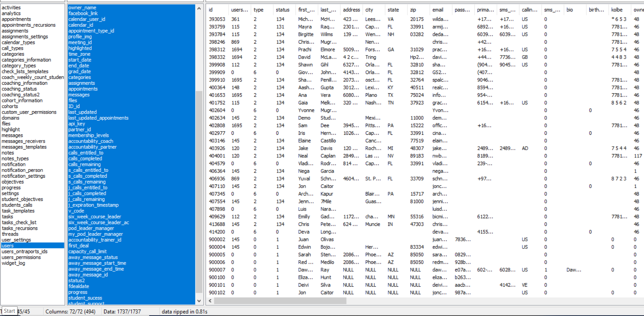Select the coaching_information table
This screenshot has width=644, height=316.
pyautogui.click(x=24, y=83)
